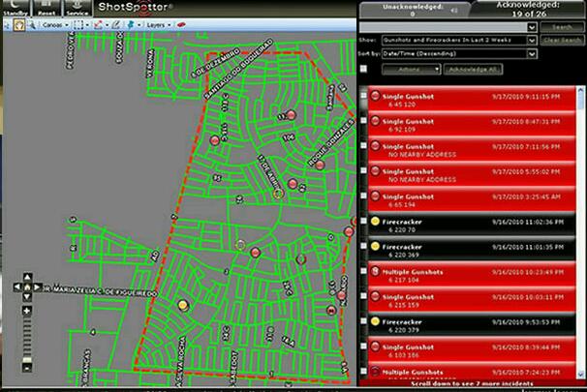Select the zoom magnifier tool

pos(32,25)
